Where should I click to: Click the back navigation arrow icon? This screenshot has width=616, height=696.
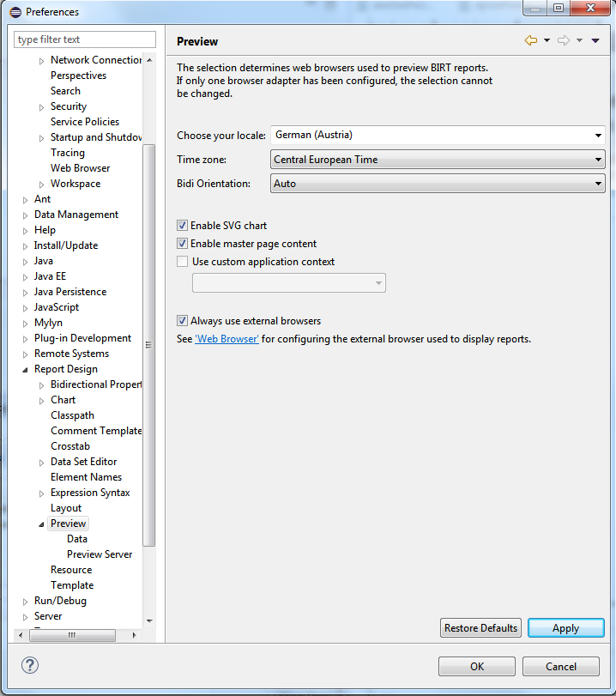pyautogui.click(x=531, y=41)
